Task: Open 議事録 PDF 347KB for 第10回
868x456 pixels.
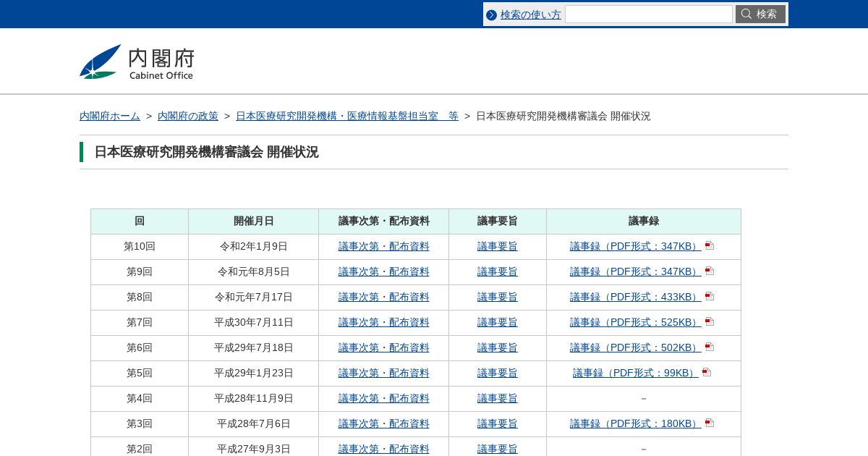Action: pyautogui.click(x=636, y=246)
